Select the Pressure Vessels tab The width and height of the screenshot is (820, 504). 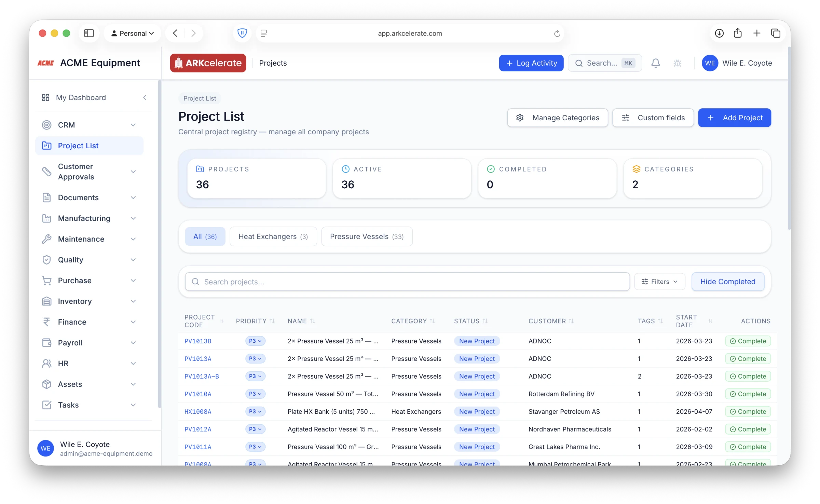pos(367,236)
